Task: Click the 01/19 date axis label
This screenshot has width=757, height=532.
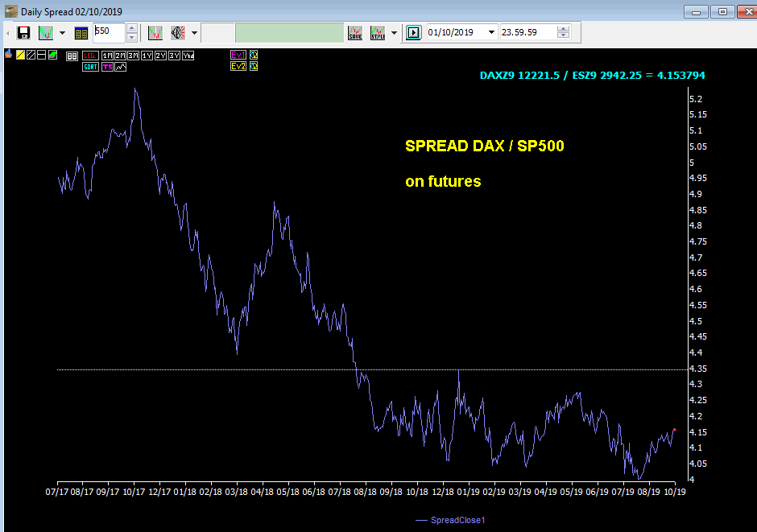Action: click(469, 492)
